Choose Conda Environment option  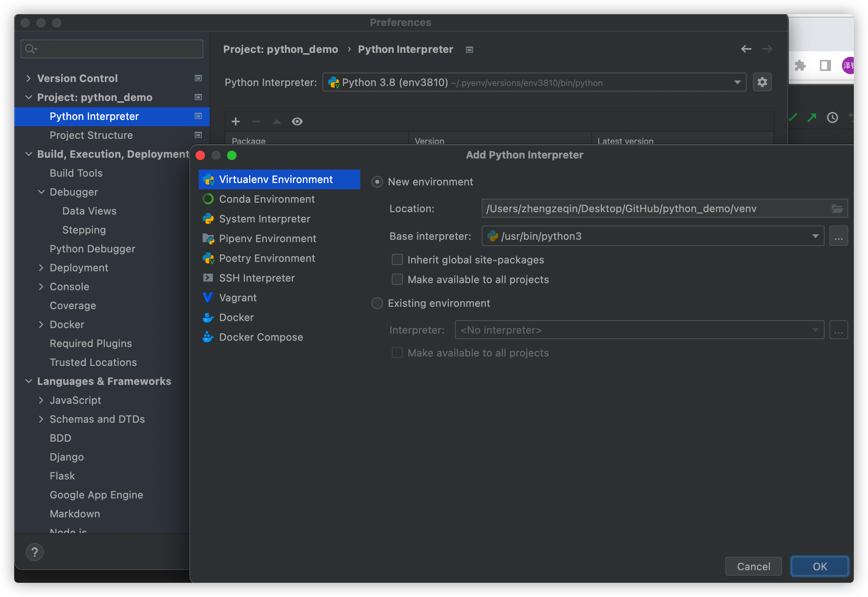[279, 199]
